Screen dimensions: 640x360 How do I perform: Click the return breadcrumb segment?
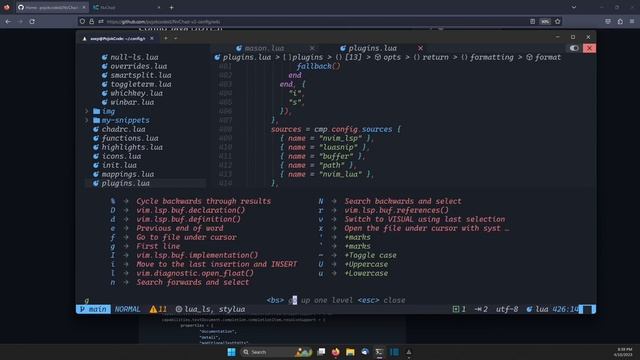[435, 57]
